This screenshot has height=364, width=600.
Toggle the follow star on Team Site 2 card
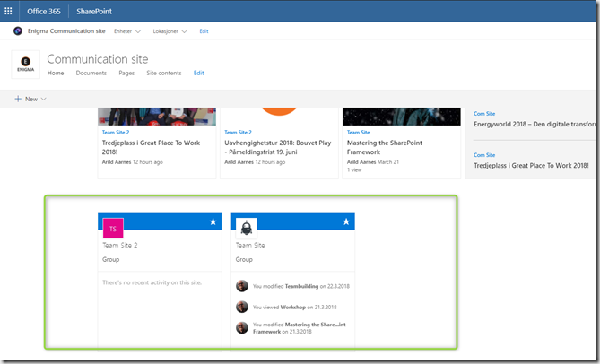click(213, 221)
